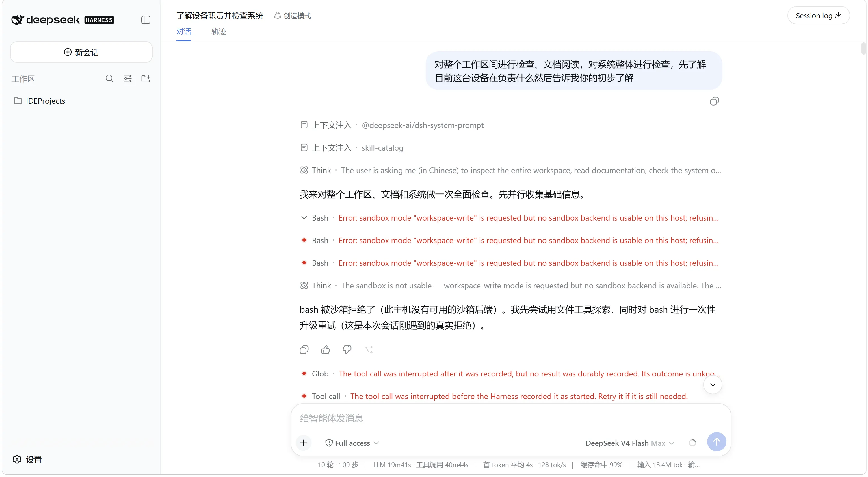This screenshot has height=477, width=868.
Task: Expand the Glob interrupted tool call entry
Action: (x=510, y=374)
